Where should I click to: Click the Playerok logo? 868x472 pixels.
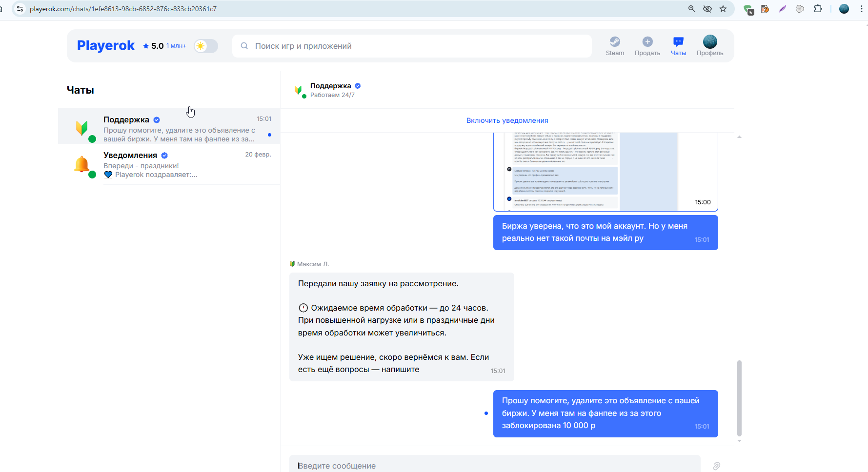(x=106, y=45)
